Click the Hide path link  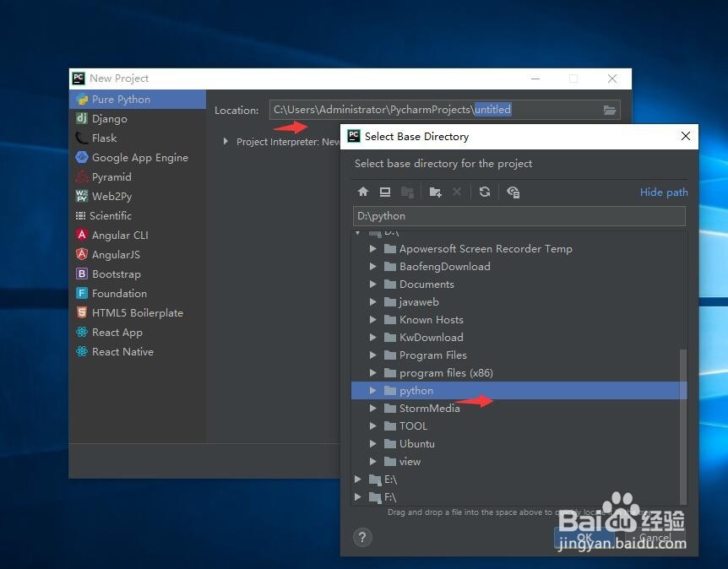coord(664,192)
